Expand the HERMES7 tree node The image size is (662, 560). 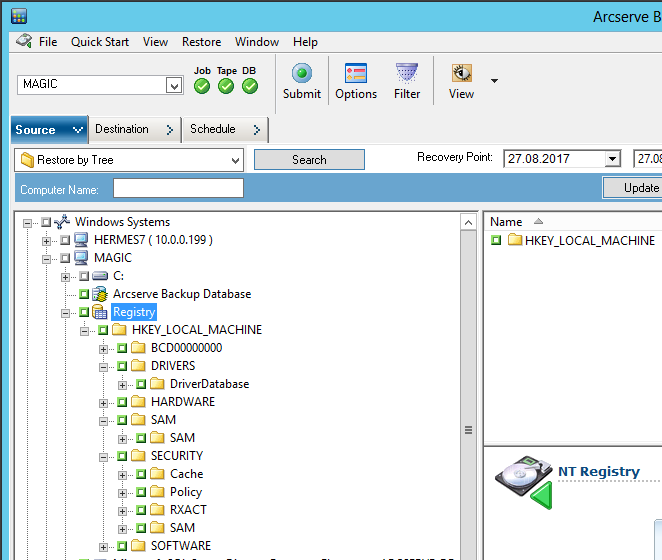[46, 241]
